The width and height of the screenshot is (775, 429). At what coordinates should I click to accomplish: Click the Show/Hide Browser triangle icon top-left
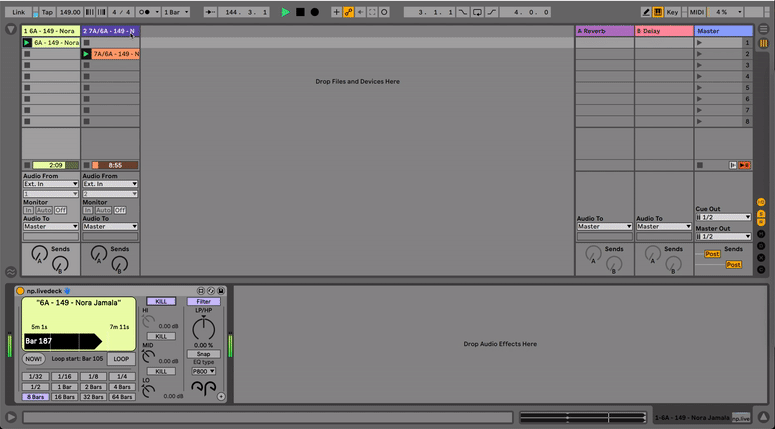tap(10, 30)
